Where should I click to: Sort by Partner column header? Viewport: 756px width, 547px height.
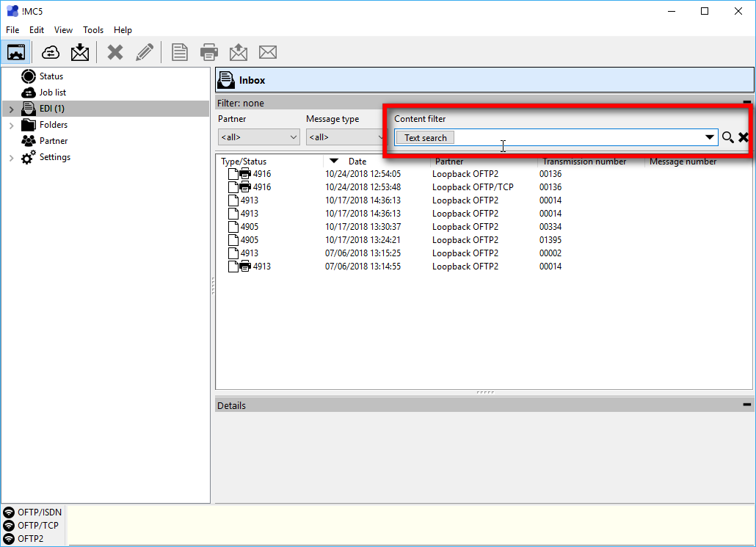click(484, 161)
